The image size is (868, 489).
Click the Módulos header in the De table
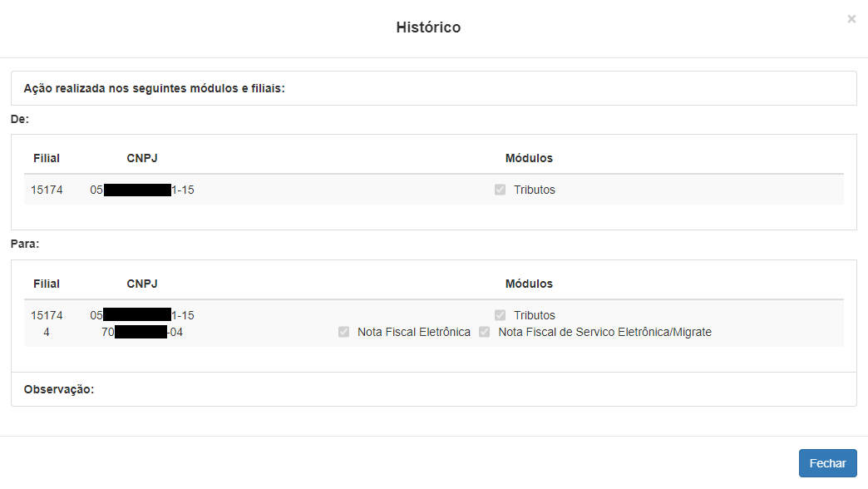(529, 158)
